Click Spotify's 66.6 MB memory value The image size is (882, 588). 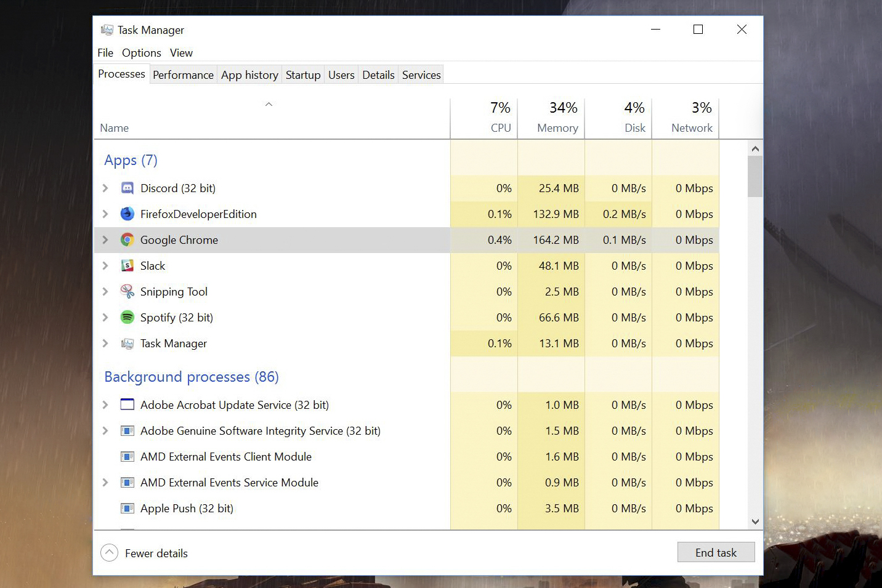pos(559,318)
